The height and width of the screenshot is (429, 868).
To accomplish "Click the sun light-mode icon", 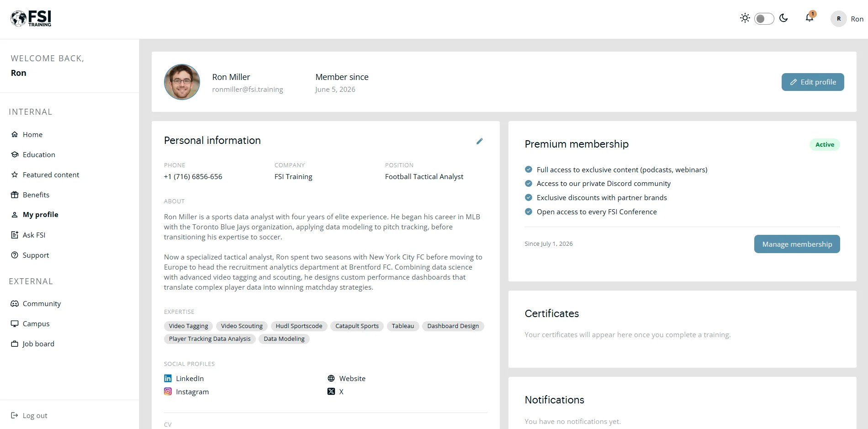I will click(745, 18).
